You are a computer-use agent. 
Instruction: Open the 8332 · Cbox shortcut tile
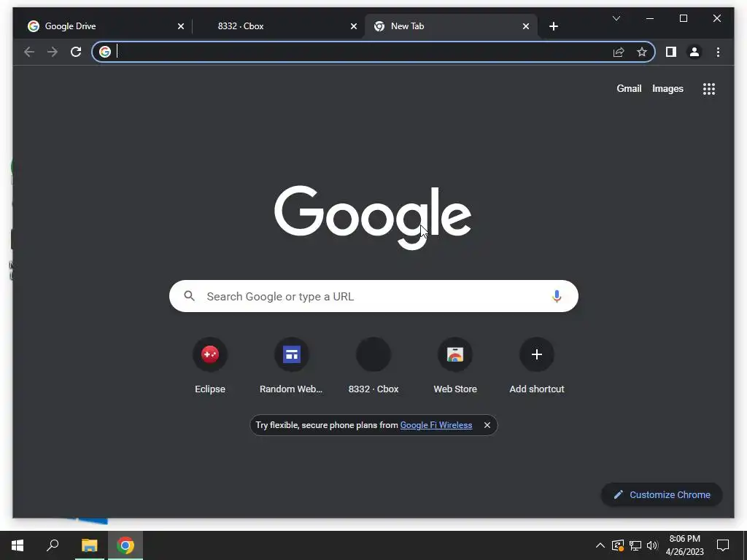click(373, 366)
